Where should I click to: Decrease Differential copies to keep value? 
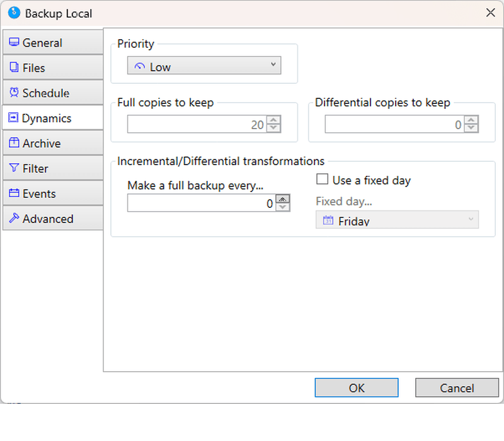coord(471,128)
